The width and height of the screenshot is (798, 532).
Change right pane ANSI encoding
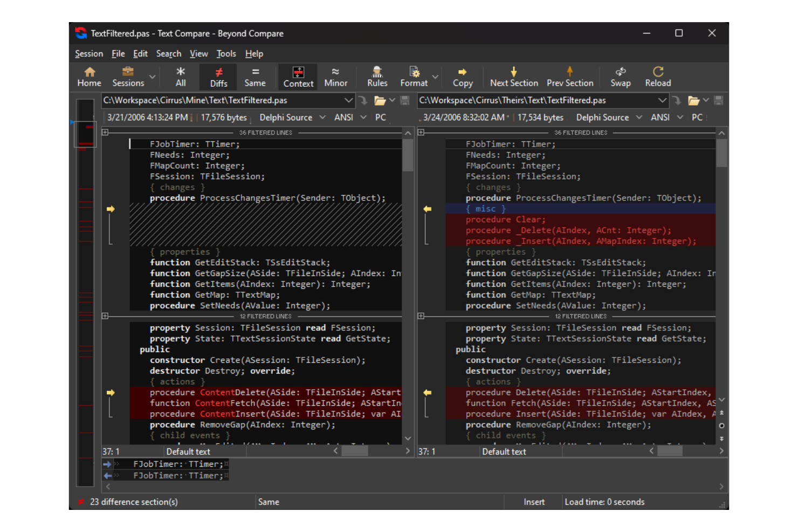(666, 118)
